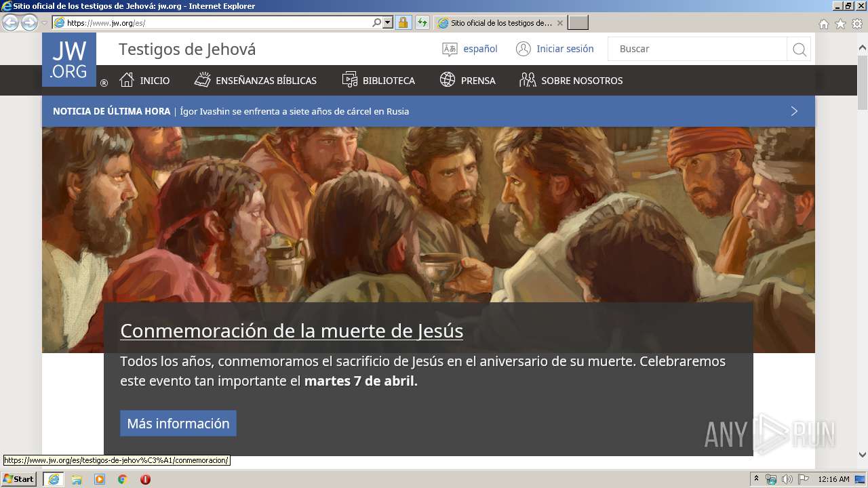The width and height of the screenshot is (868, 488).
Task: Click the globe icon beside PRENSA
Action: click(448, 80)
